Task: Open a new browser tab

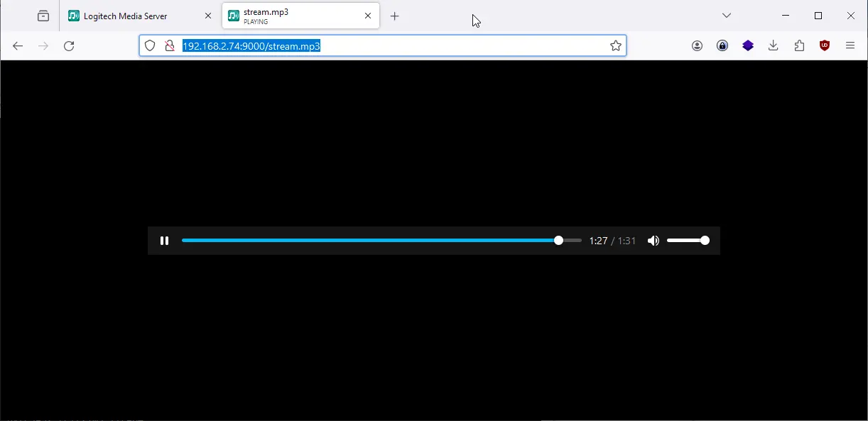Action: (x=395, y=16)
